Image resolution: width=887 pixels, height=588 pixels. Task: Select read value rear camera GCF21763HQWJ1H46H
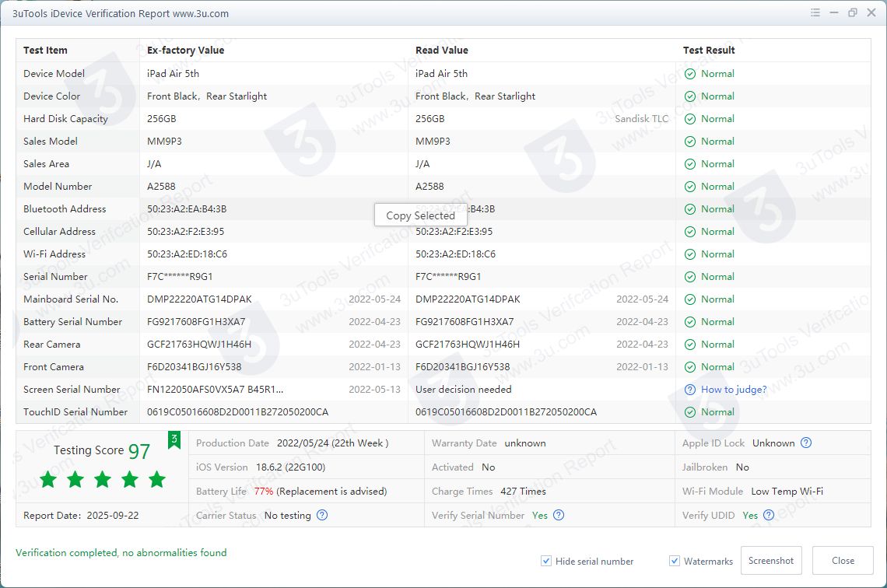468,345
